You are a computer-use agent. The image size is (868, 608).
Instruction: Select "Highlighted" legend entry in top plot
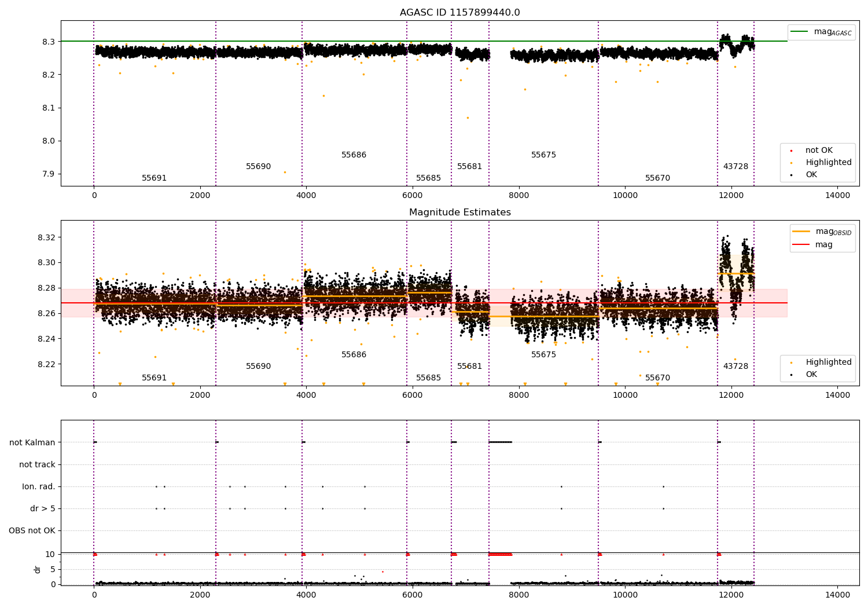coord(829,163)
